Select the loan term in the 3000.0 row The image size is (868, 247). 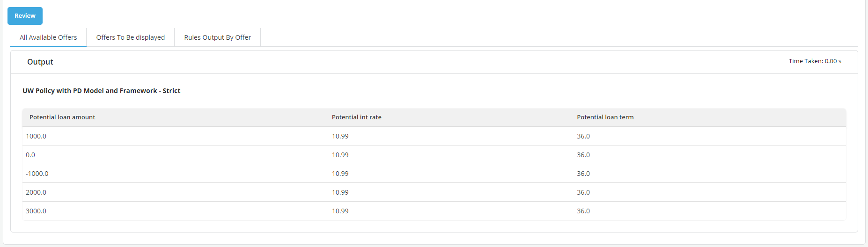point(583,211)
